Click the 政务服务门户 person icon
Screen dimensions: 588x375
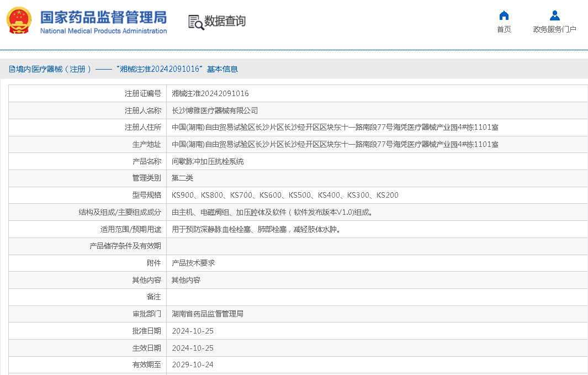pos(554,15)
